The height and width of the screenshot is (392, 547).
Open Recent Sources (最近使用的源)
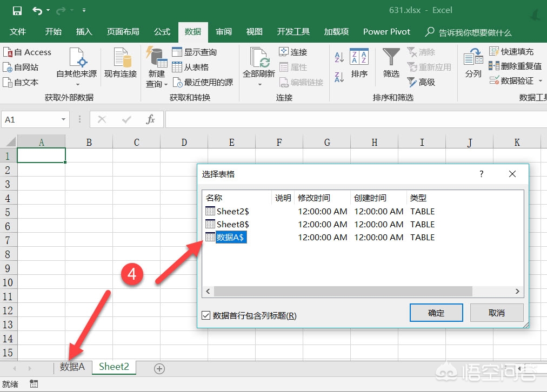point(203,83)
